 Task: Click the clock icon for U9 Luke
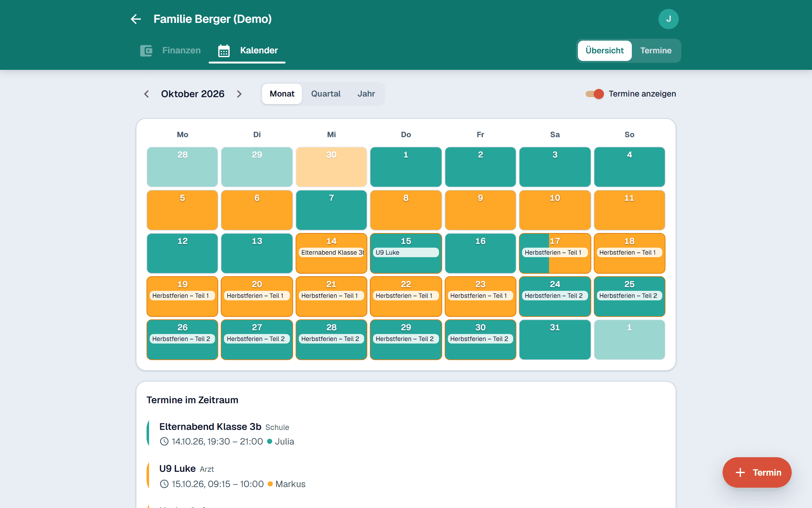click(x=164, y=484)
